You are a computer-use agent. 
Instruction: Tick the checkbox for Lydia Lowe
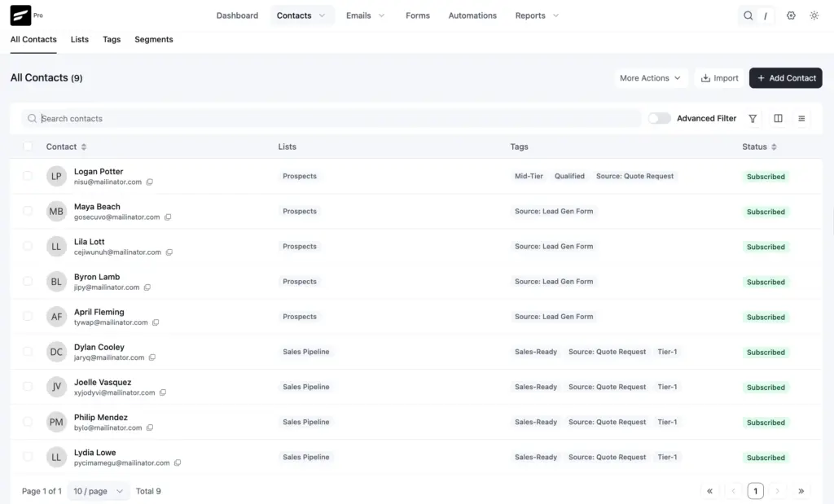click(28, 456)
